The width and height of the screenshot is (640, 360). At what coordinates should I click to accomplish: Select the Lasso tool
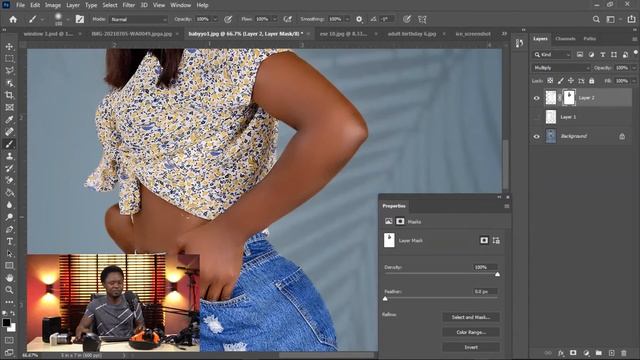(9, 71)
